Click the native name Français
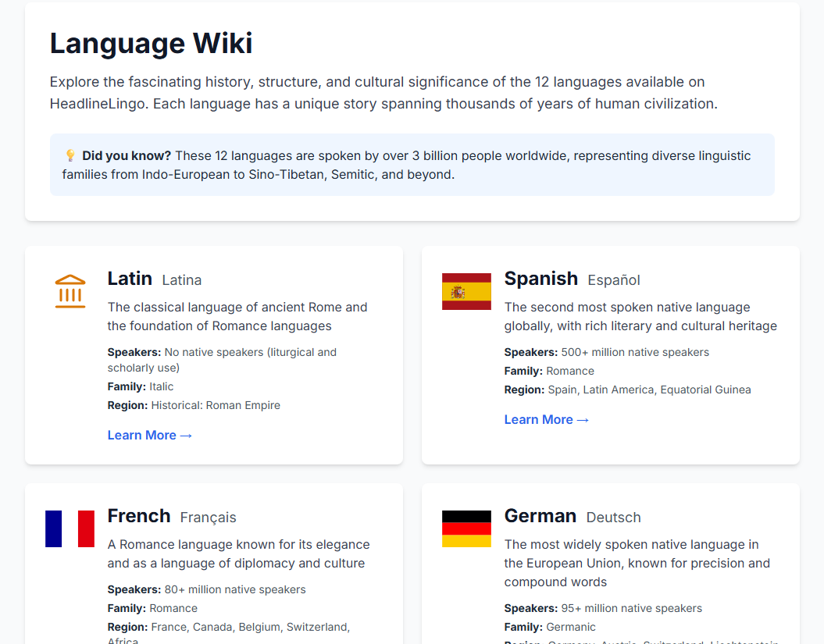 pos(208,518)
